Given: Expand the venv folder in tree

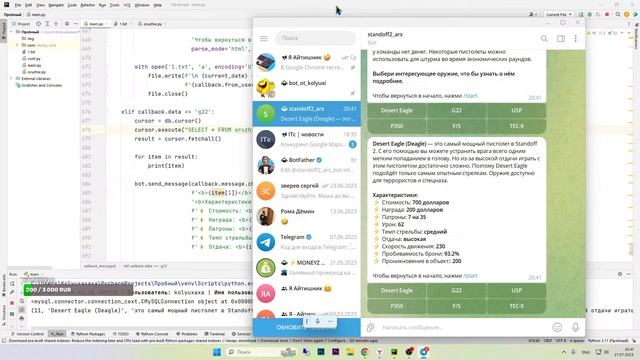Looking at the screenshot, I should pos(18,45).
